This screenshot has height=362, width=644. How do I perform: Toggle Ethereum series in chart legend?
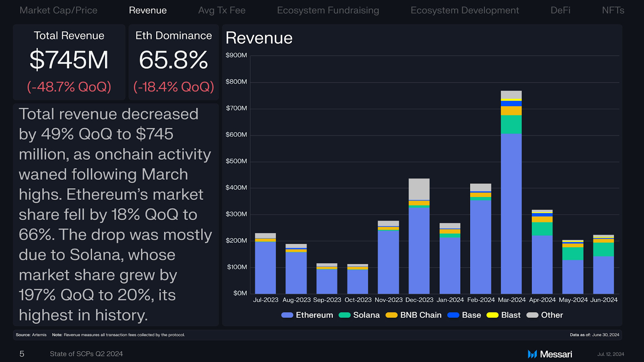(x=287, y=315)
